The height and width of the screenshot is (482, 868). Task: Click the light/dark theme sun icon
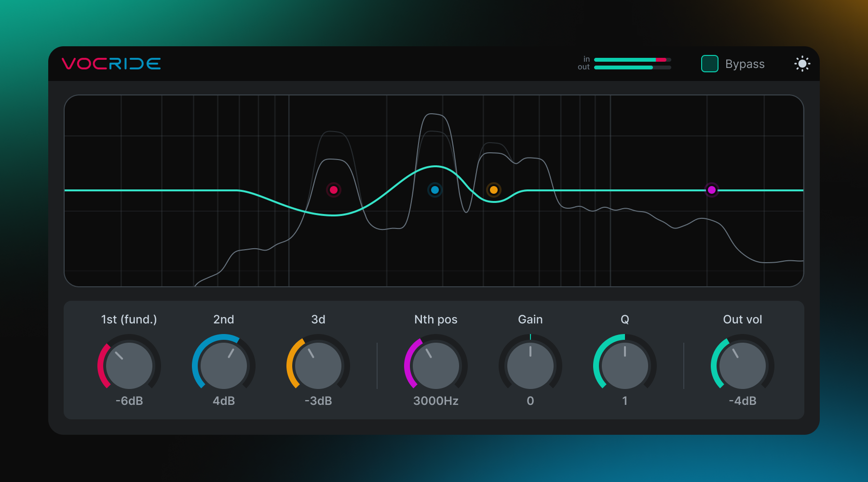click(802, 64)
